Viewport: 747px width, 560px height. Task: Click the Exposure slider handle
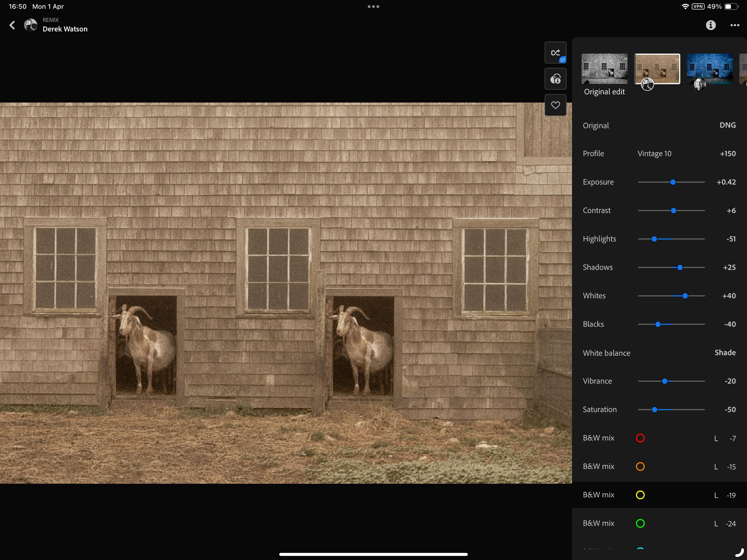(x=673, y=182)
